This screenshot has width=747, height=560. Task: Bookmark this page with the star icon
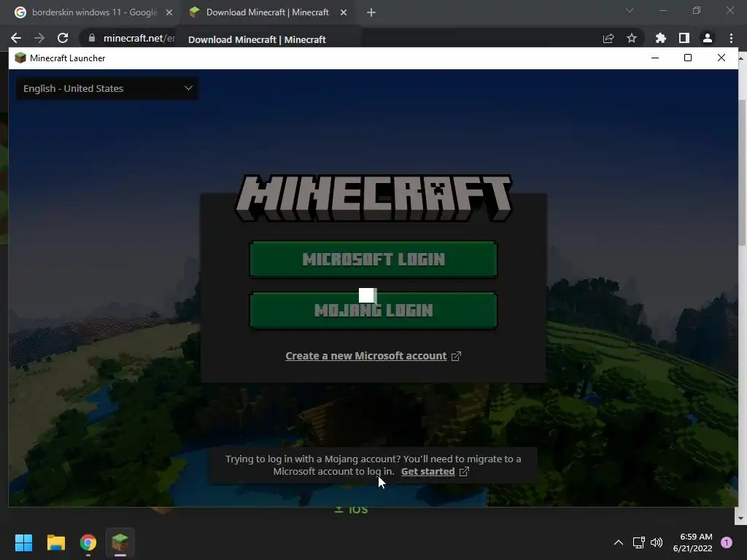pyautogui.click(x=632, y=38)
